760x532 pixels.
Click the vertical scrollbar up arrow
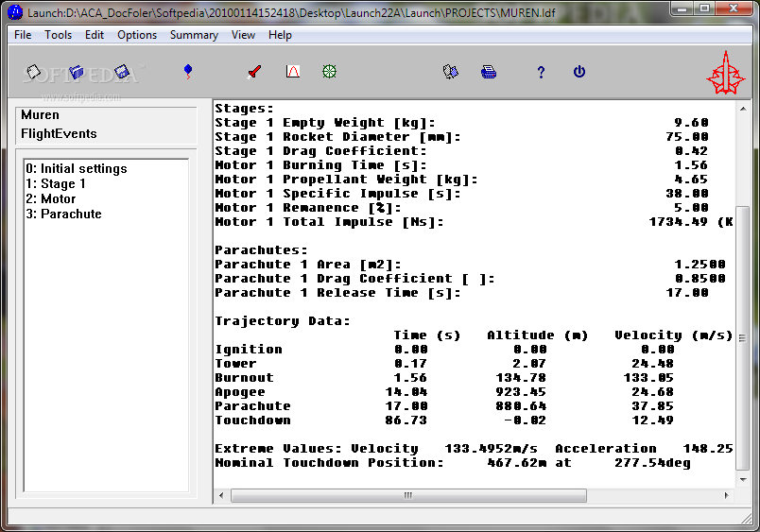tap(743, 107)
